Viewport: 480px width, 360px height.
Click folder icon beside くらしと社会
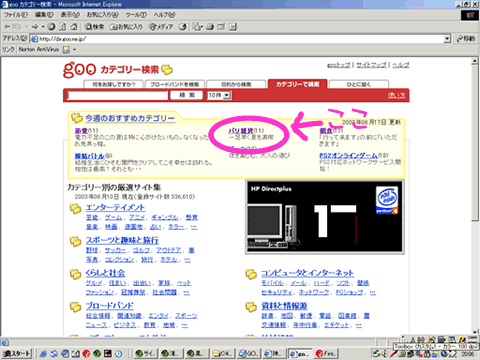pyautogui.click(x=75, y=274)
